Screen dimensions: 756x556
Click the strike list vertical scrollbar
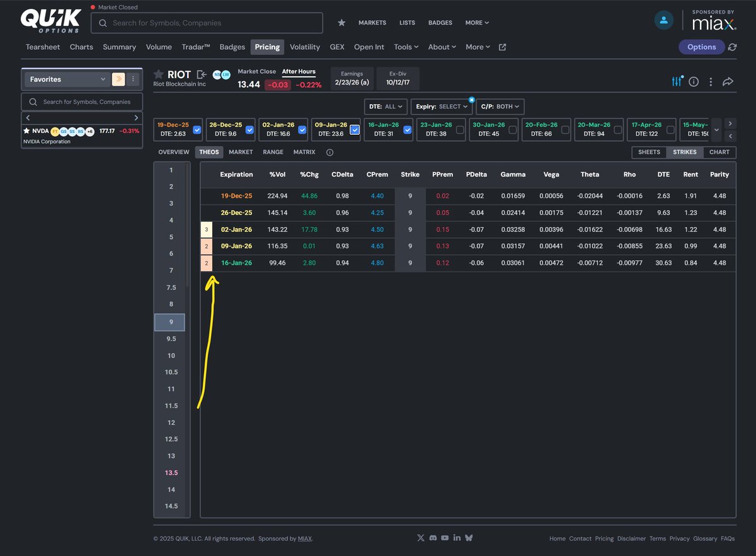coord(188,227)
